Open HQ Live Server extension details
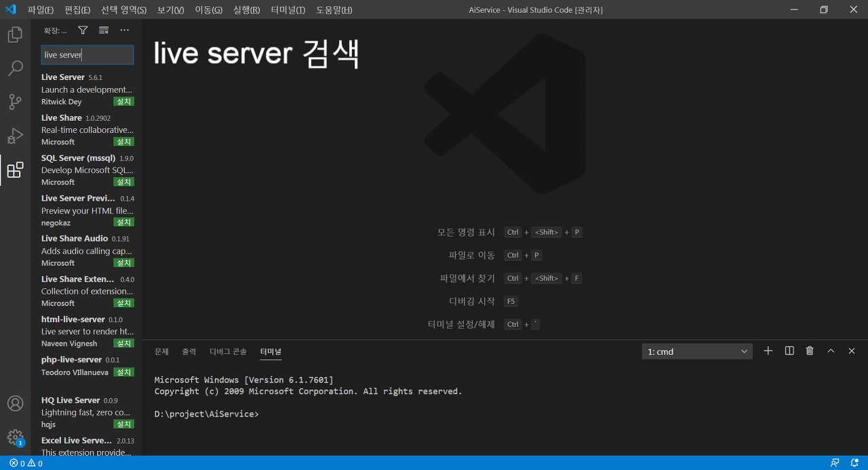 click(x=86, y=412)
